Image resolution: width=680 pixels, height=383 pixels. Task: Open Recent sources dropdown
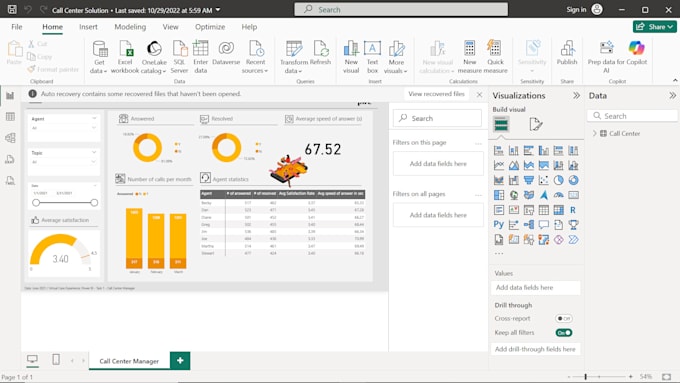pyautogui.click(x=255, y=57)
